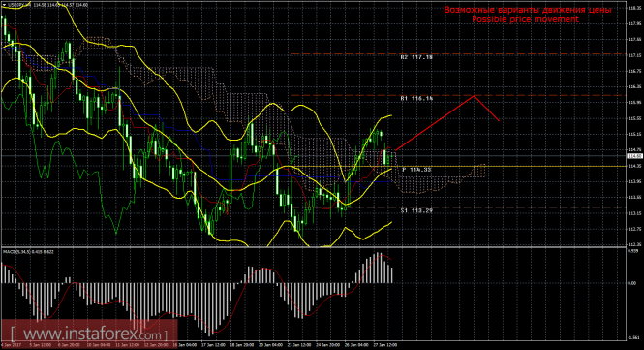Select the divider between chart and MACD panel
644x350 pixels.
click(314, 247)
